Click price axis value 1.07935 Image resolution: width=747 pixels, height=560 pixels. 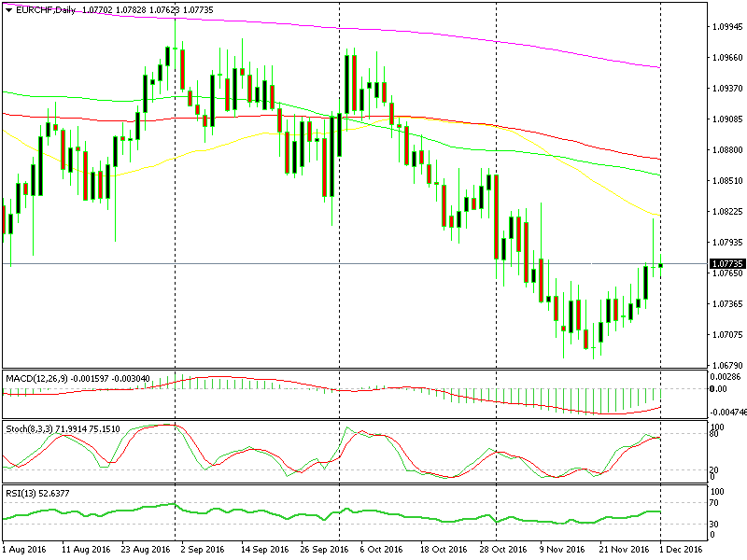727,243
